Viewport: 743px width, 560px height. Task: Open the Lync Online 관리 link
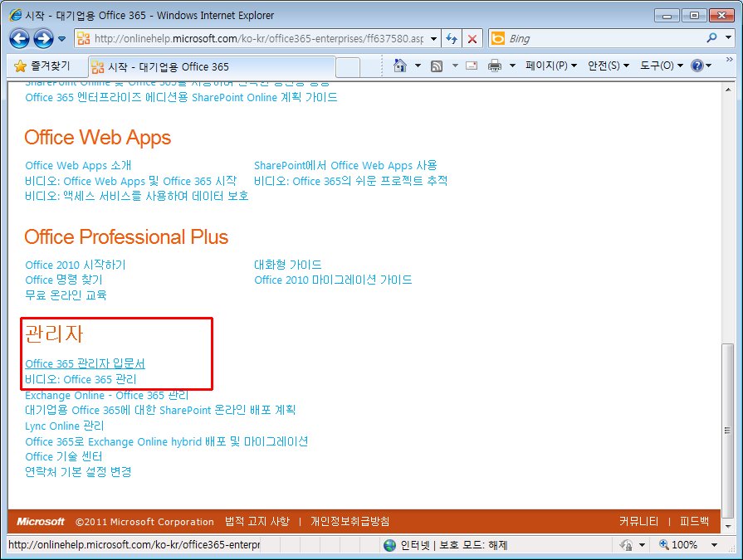(65, 426)
